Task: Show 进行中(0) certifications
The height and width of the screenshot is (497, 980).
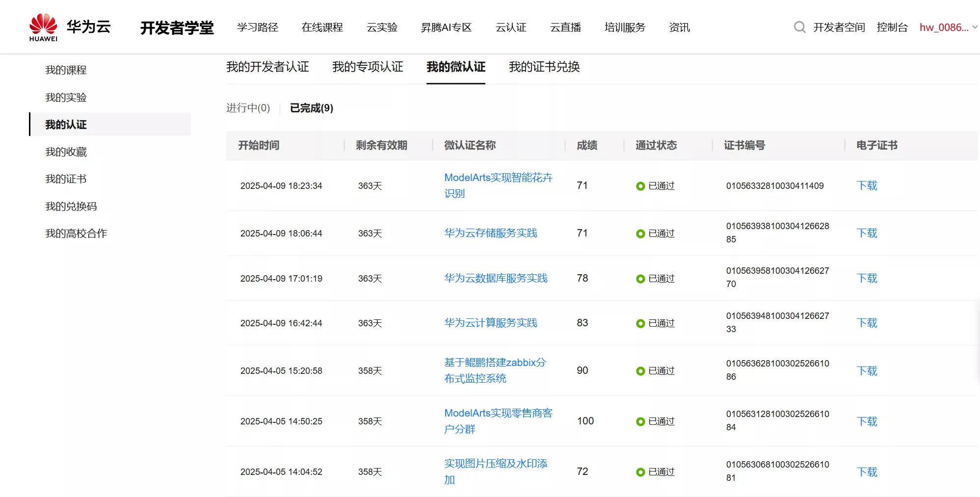Action: pyautogui.click(x=248, y=108)
